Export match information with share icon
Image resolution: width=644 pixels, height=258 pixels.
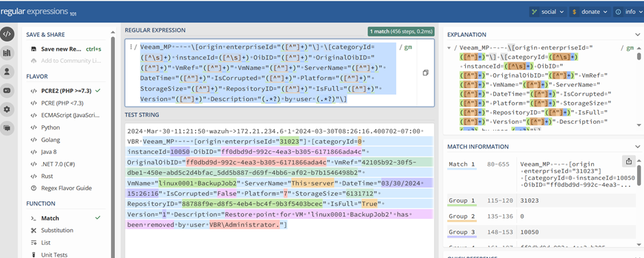629,162
